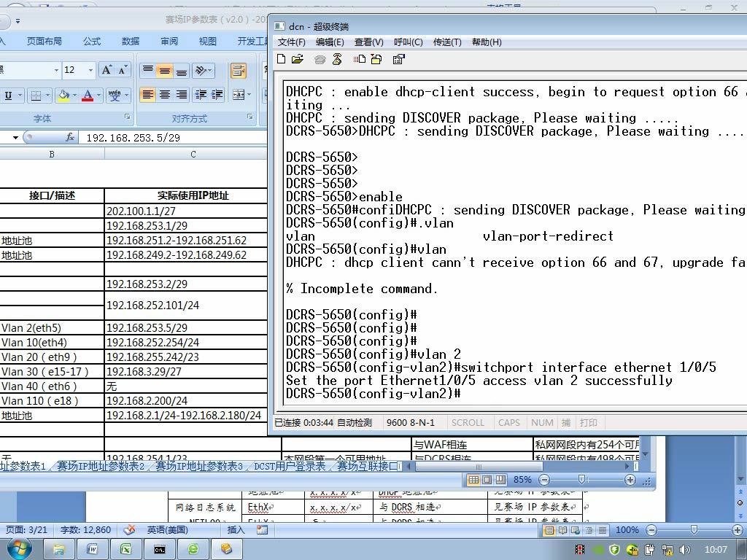Open 传送(T) menu in HyperTerminal
747x560 pixels.
(447, 42)
